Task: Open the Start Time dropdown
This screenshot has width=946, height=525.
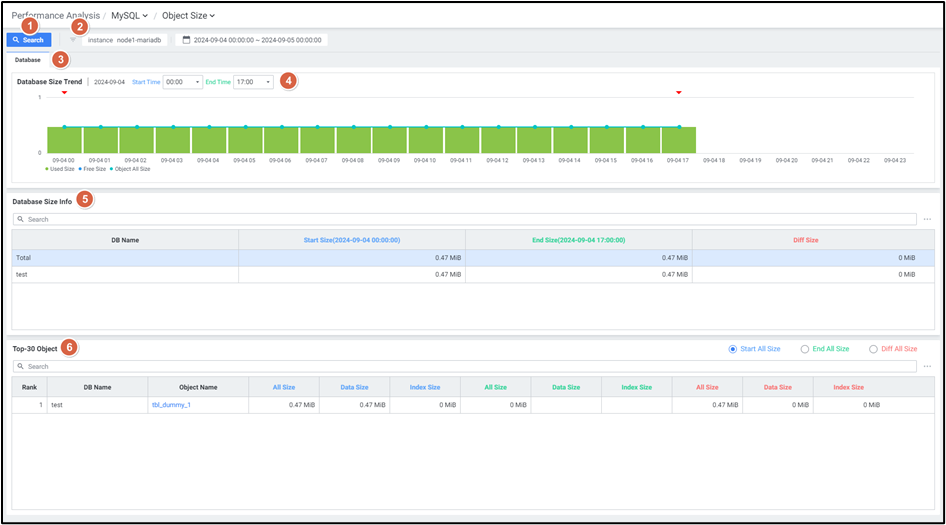Action: [x=183, y=82]
